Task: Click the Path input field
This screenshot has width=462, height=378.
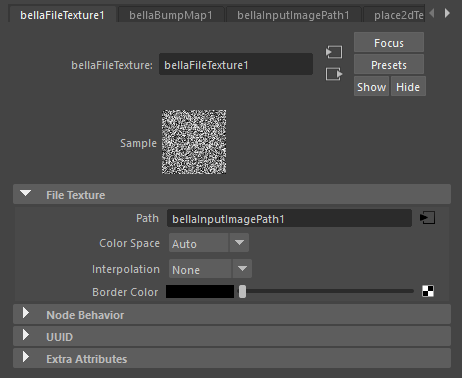Action: (289, 218)
